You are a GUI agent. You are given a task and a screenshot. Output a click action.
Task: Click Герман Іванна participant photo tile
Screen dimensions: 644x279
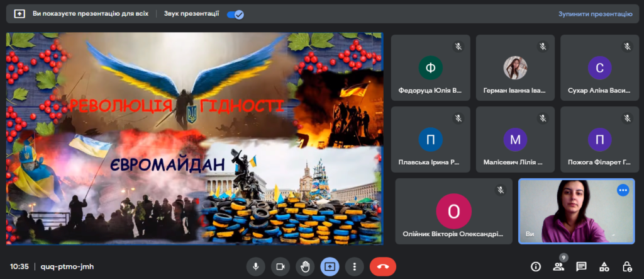(x=515, y=67)
